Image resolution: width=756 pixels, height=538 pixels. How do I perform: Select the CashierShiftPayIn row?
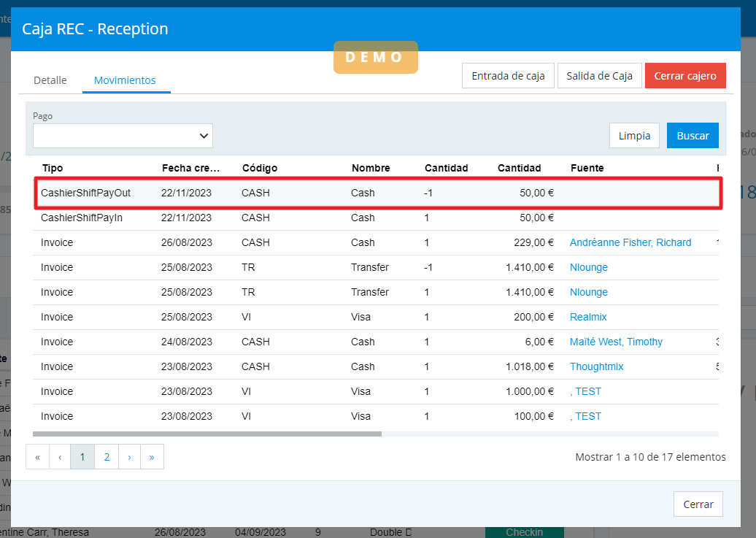click(x=292, y=218)
